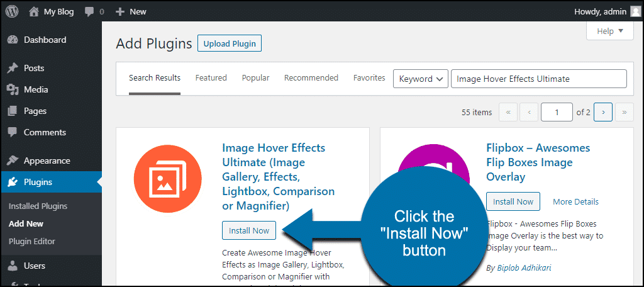Open the comments bubble icon in admin bar
Image resolution: width=644 pixels, height=287 pixels.
click(x=89, y=12)
